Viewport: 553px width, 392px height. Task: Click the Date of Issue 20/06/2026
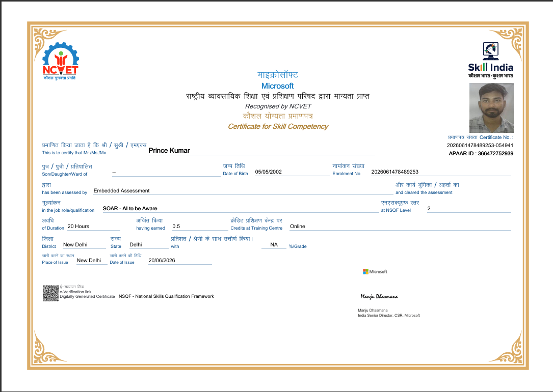click(162, 261)
